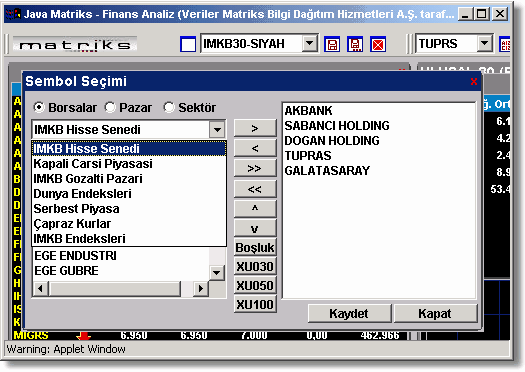Choose IMKB Gozalti Pazari option
The width and height of the screenshot is (525, 372).
pos(129,179)
